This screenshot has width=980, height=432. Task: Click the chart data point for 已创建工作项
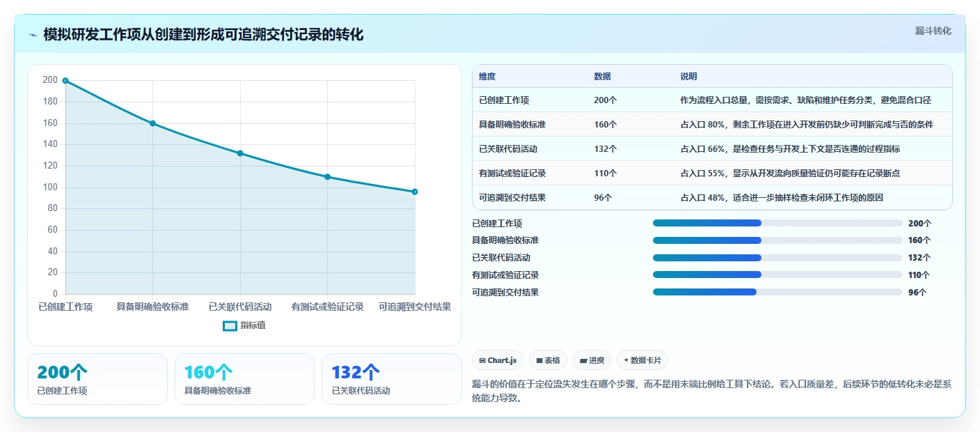coord(65,81)
